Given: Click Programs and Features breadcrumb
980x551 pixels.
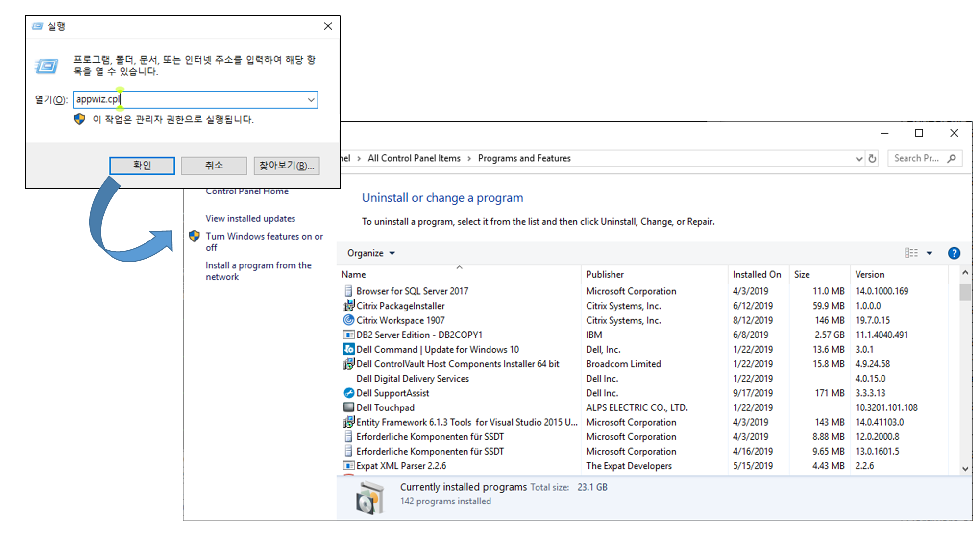Looking at the screenshot, I should point(524,158).
